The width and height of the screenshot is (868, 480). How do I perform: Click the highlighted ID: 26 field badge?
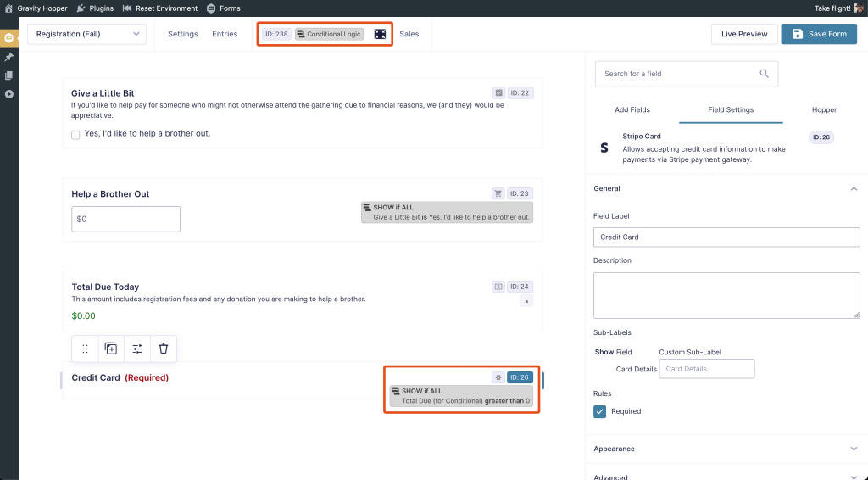pos(520,377)
